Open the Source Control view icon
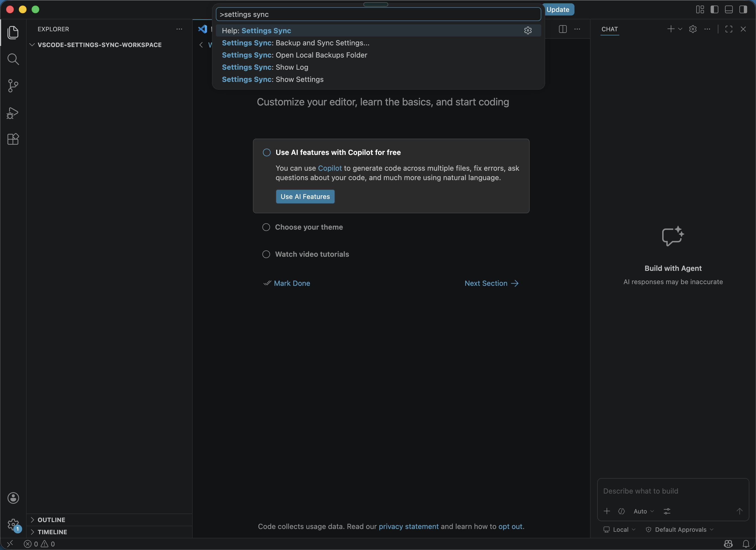 (13, 86)
